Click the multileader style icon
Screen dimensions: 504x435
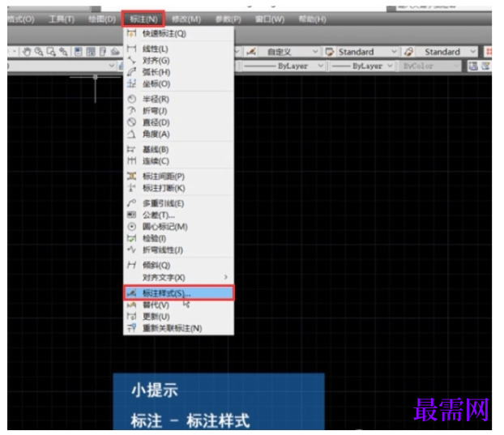(409, 52)
